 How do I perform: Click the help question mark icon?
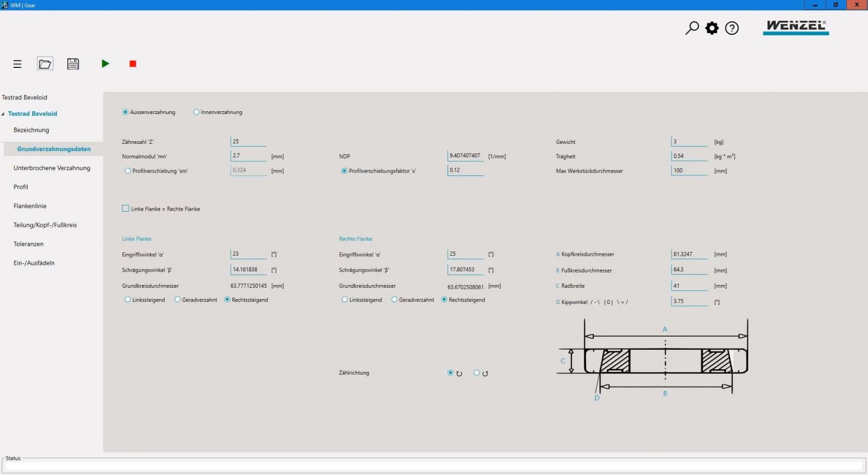732,28
